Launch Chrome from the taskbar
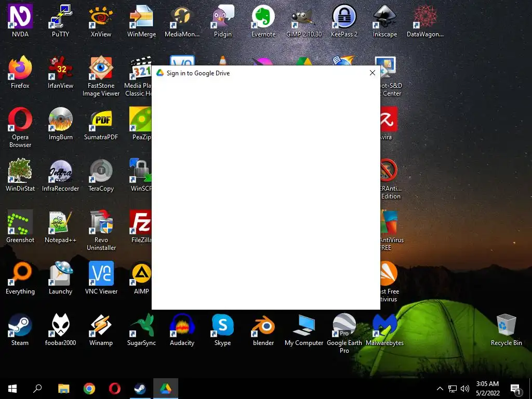The width and height of the screenshot is (532, 399). (89, 389)
